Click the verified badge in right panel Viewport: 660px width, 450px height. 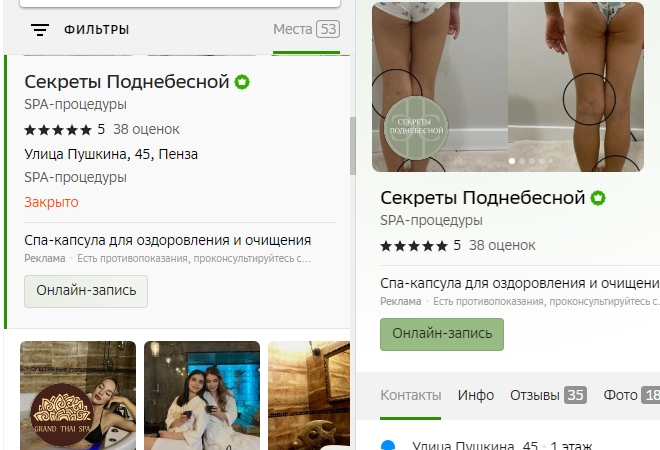click(x=598, y=197)
